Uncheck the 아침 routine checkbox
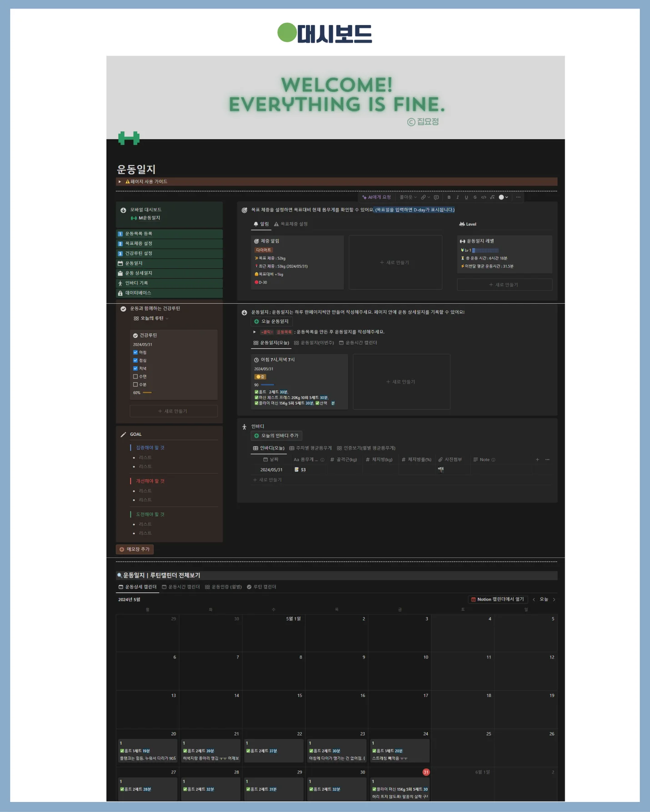Screen dimensions: 650x812 click(x=135, y=352)
